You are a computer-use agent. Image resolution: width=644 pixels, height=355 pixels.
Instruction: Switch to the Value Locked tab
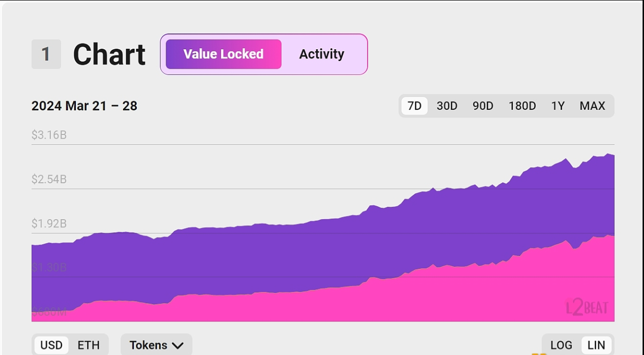click(x=224, y=54)
